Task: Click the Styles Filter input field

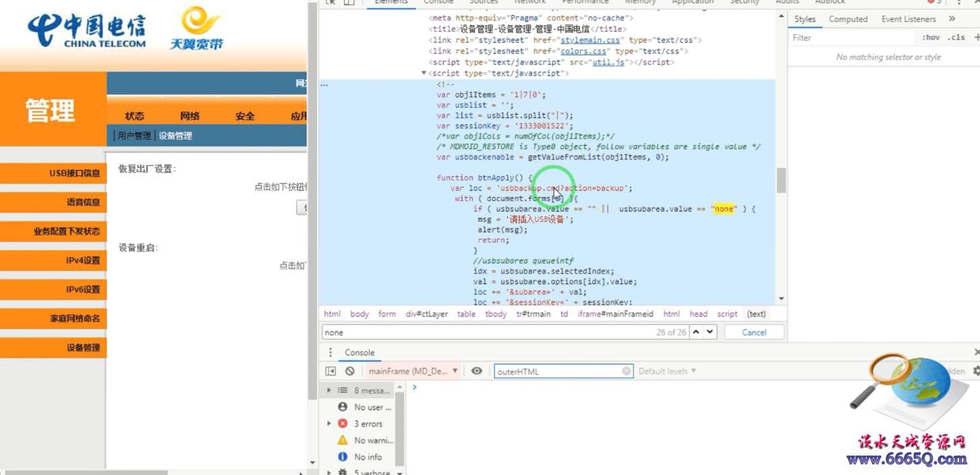Action: tap(852, 38)
